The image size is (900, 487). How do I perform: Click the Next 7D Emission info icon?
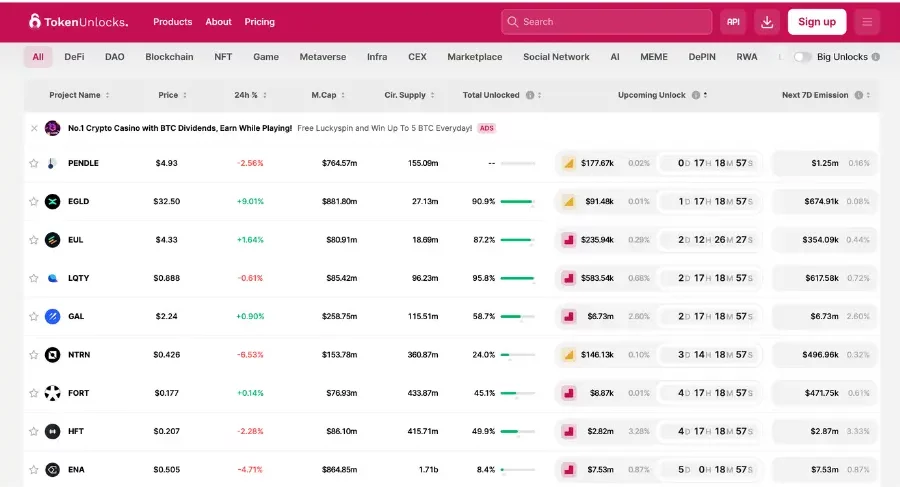[x=859, y=95]
